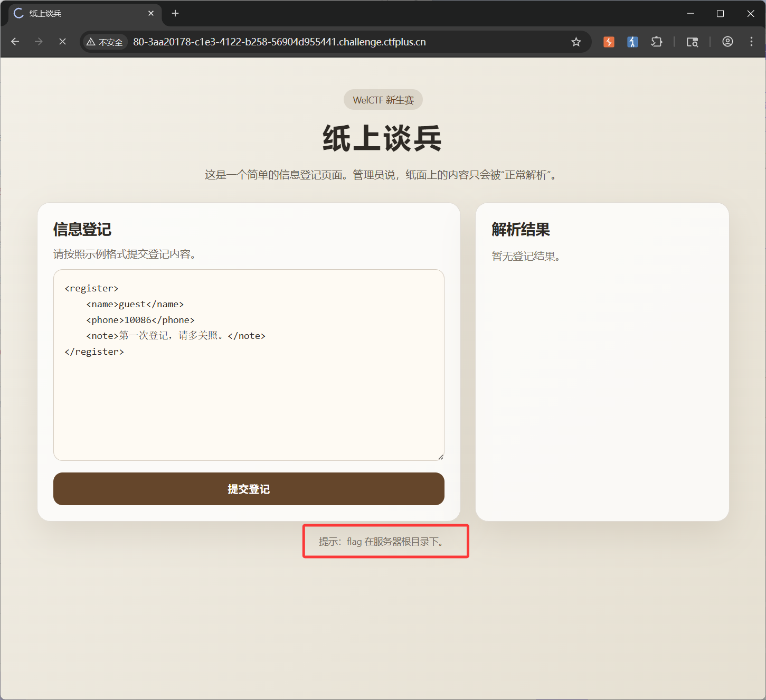Click the 暂无登记结果 message
The height and width of the screenshot is (700, 766).
coord(526,257)
